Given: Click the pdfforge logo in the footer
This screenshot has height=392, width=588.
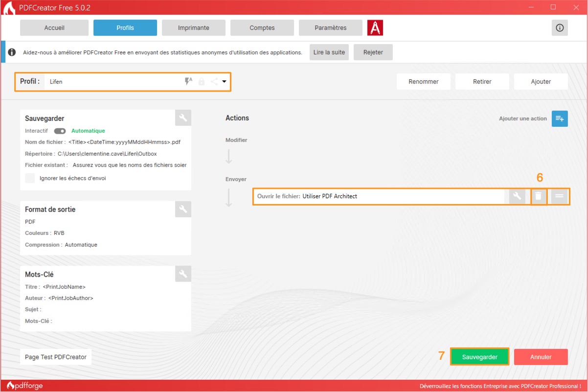Looking at the screenshot, I should tap(25, 386).
